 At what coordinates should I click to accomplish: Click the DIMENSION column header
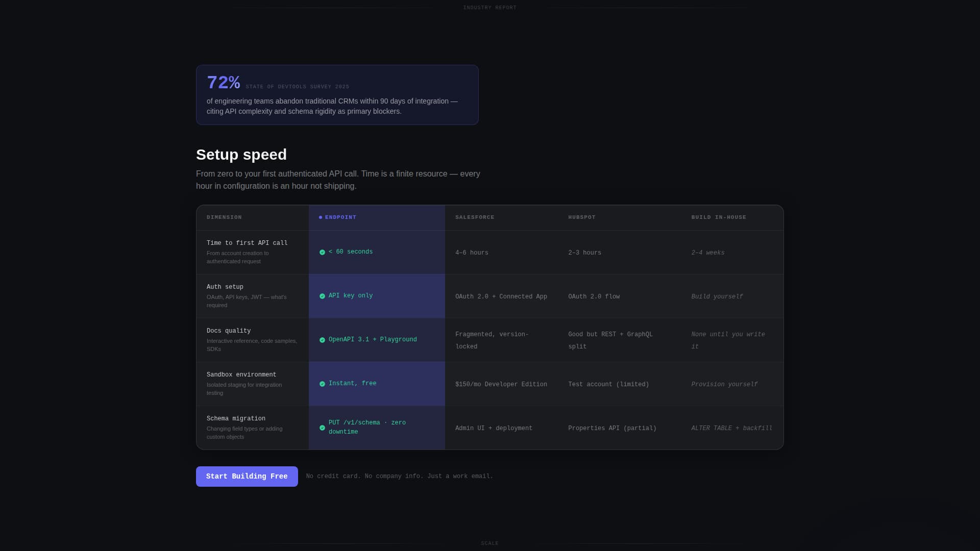224,217
